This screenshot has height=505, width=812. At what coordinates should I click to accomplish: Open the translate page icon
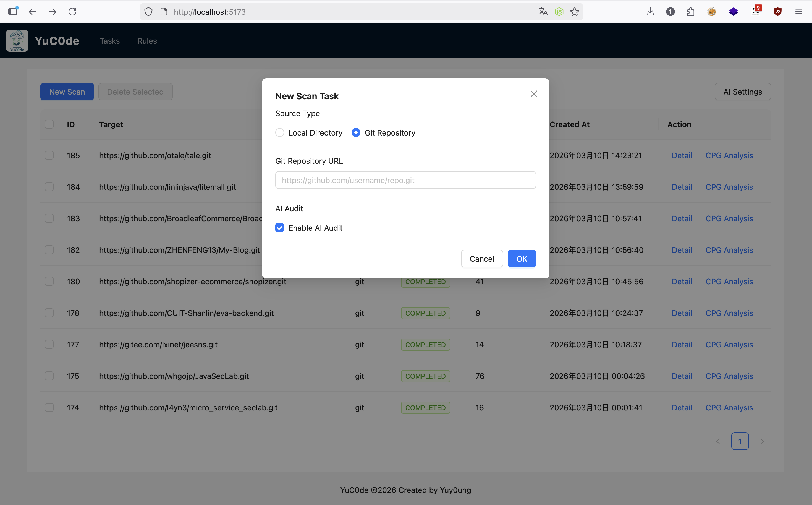[x=543, y=12]
